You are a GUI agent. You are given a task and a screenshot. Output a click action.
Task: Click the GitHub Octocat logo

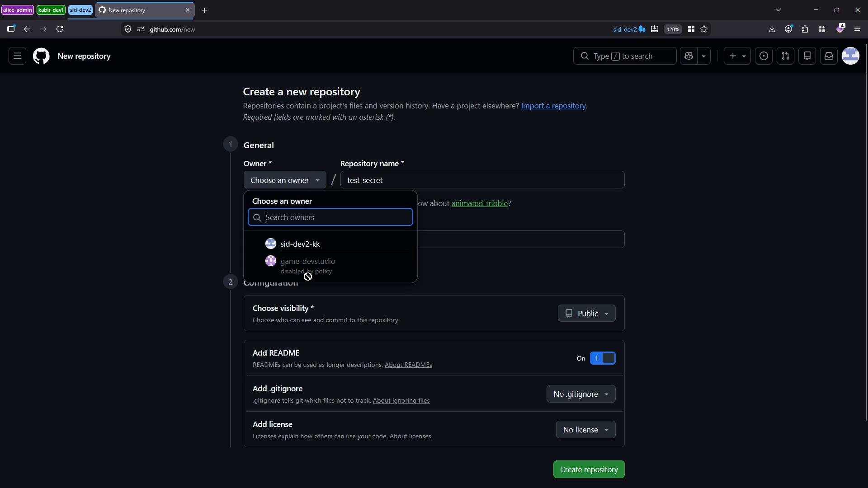pos(41,56)
